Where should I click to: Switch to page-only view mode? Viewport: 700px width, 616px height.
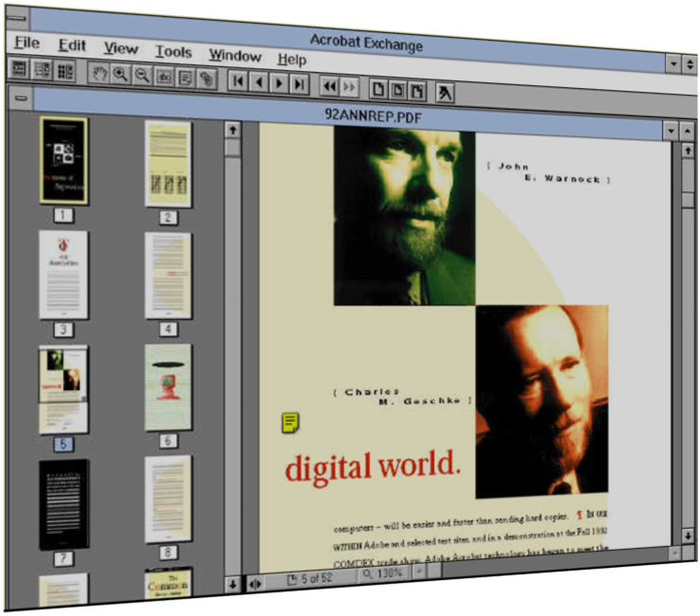pyautogui.click(x=19, y=68)
